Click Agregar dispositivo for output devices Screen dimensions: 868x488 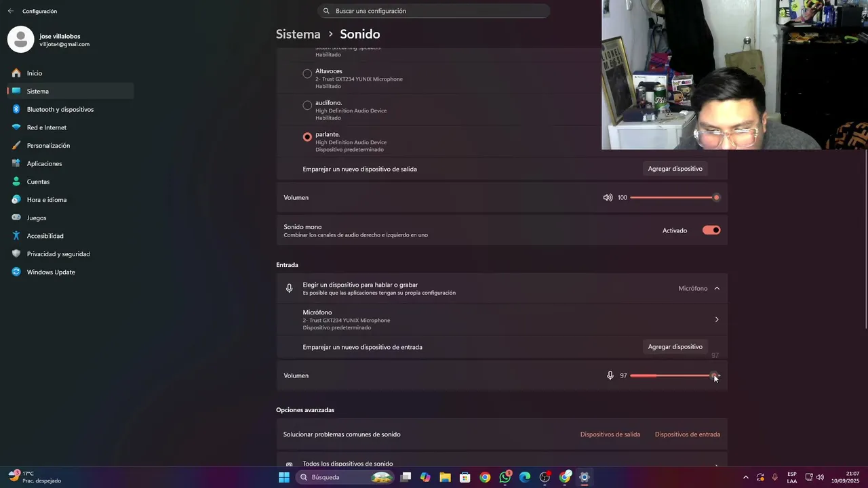point(675,169)
